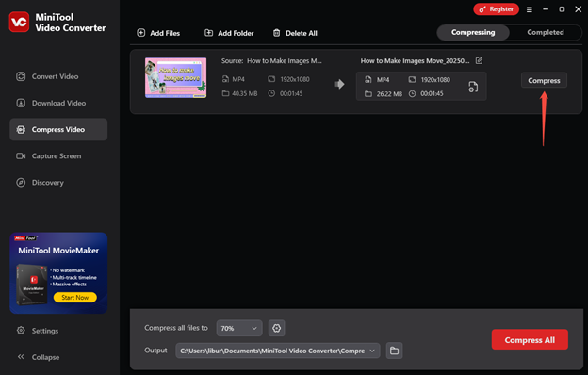Click Delete All
Viewport: 588px width, 375px height.
pos(295,33)
